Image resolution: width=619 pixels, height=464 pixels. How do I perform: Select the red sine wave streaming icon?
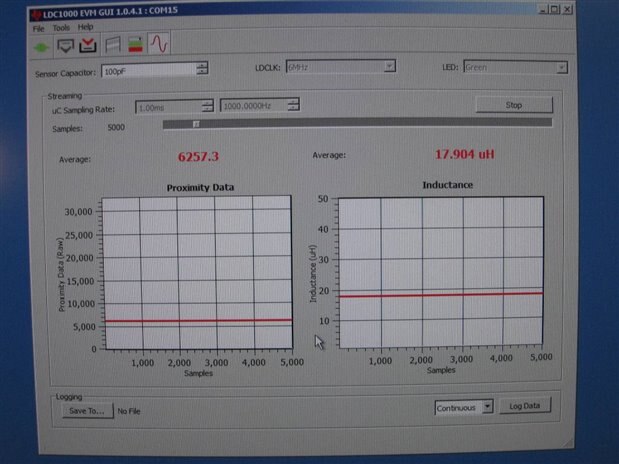point(159,43)
